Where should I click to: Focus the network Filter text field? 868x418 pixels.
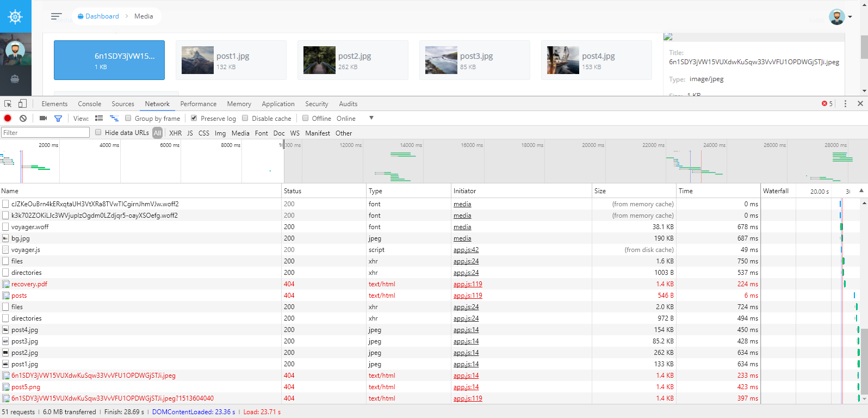click(46, 132)
